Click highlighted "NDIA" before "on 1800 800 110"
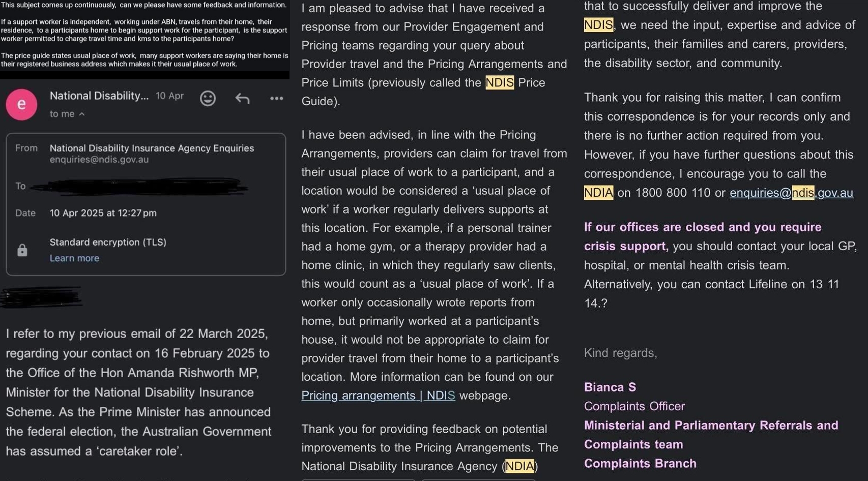This screenshot has width=868, height=481. (x=598, y=193)
